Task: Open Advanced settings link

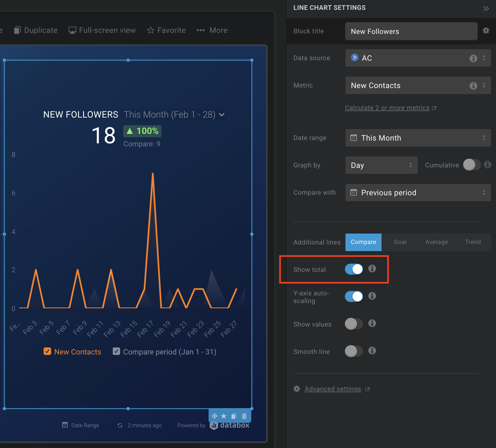Action: [333, 389]
